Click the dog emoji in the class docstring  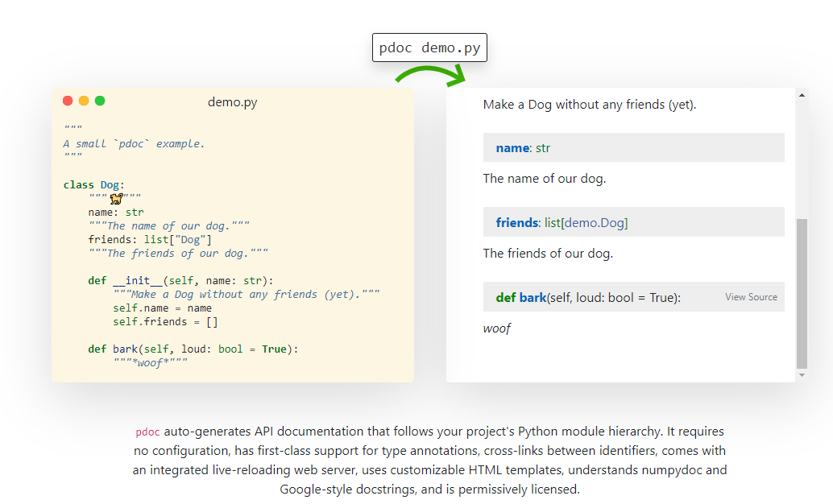point(116,199)
